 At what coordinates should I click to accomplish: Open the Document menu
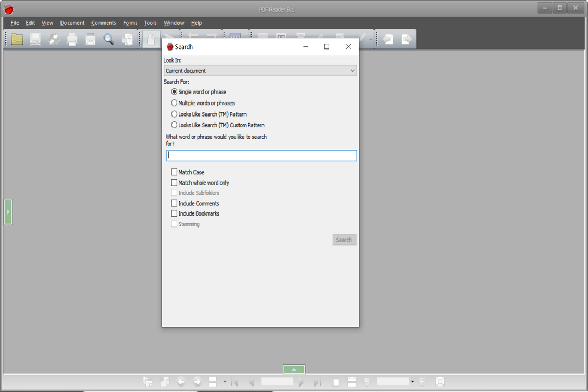(72, 23)
